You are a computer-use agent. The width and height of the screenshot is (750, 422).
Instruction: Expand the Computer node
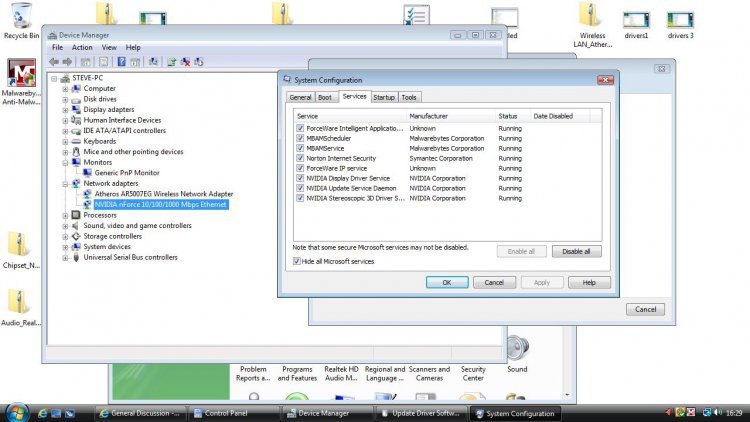65,89
